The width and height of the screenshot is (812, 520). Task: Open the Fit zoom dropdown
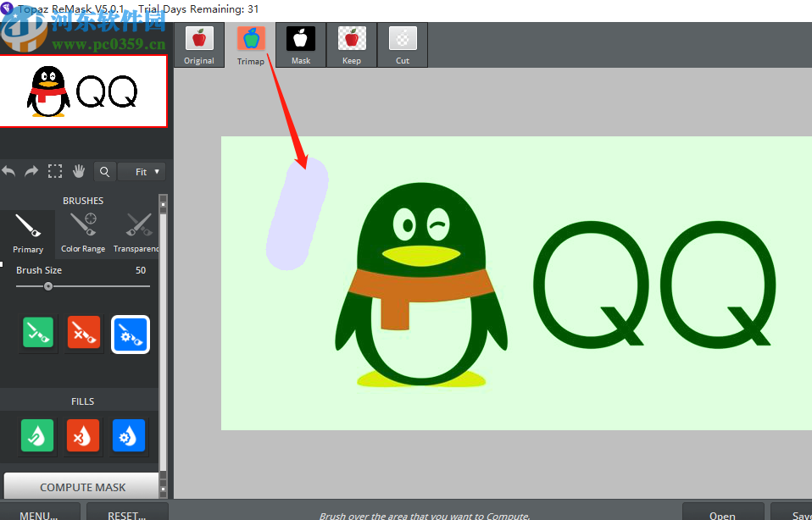point(142,172)
